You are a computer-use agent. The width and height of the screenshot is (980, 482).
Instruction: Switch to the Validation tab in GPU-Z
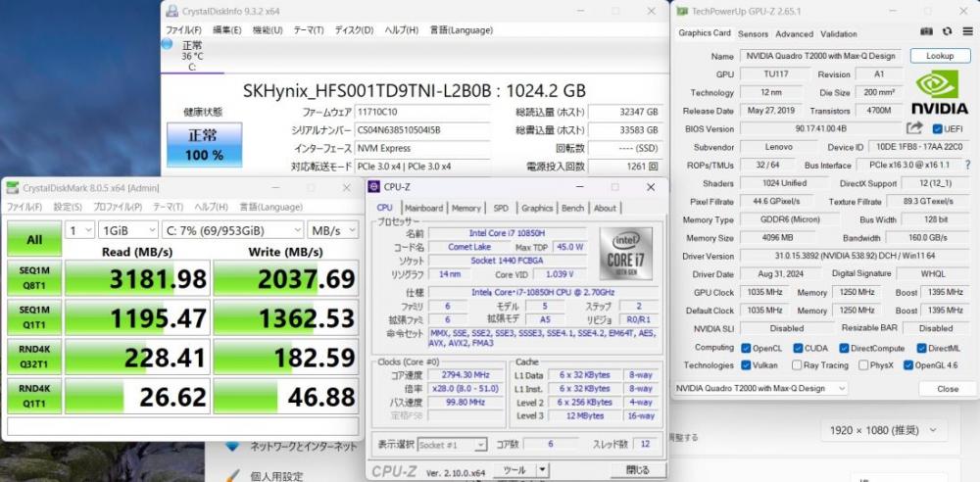pyautogui.click(x=839, y=33)
